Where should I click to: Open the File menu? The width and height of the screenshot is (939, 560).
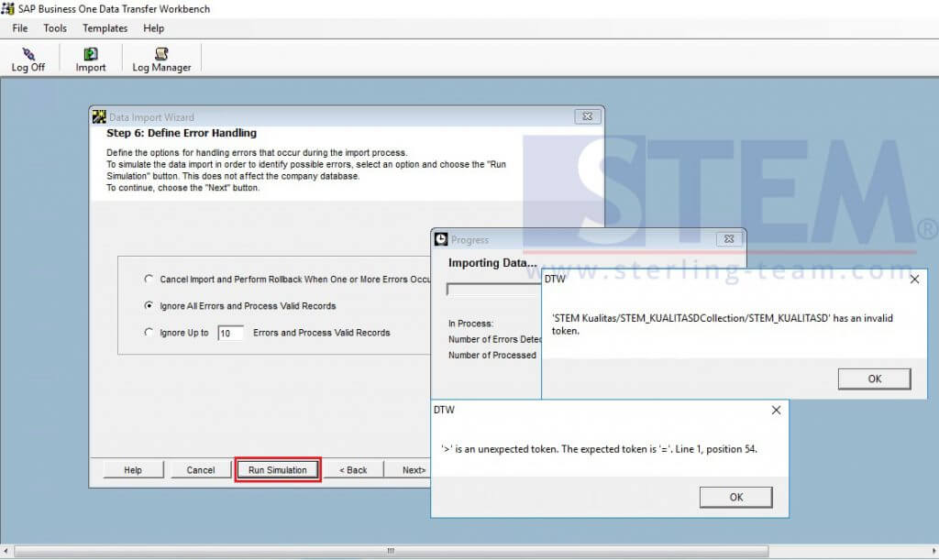(19, 27)
